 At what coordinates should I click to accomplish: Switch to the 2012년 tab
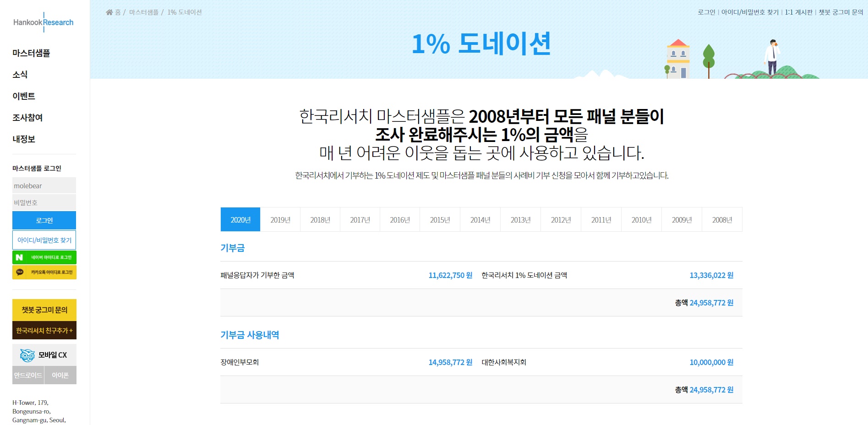pyautogui.click(x=561, y=219)
